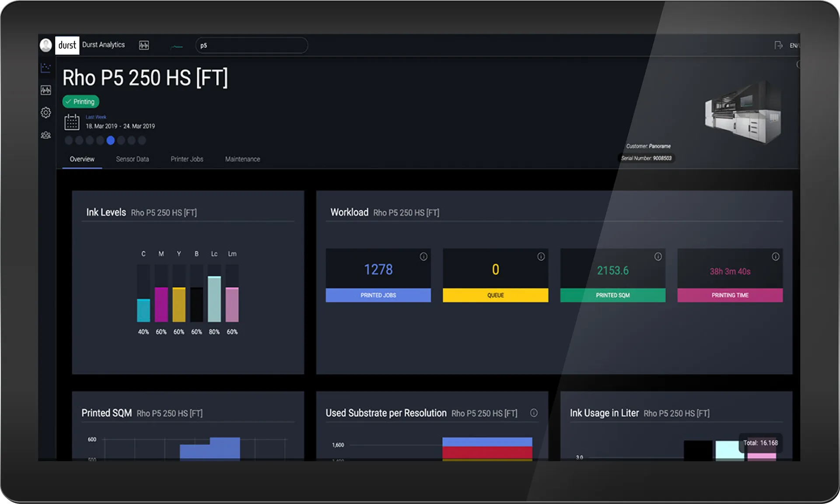Click the waveform icon in top bar
The height and width of the screenshot is (504, 840).
pos(144,45)
